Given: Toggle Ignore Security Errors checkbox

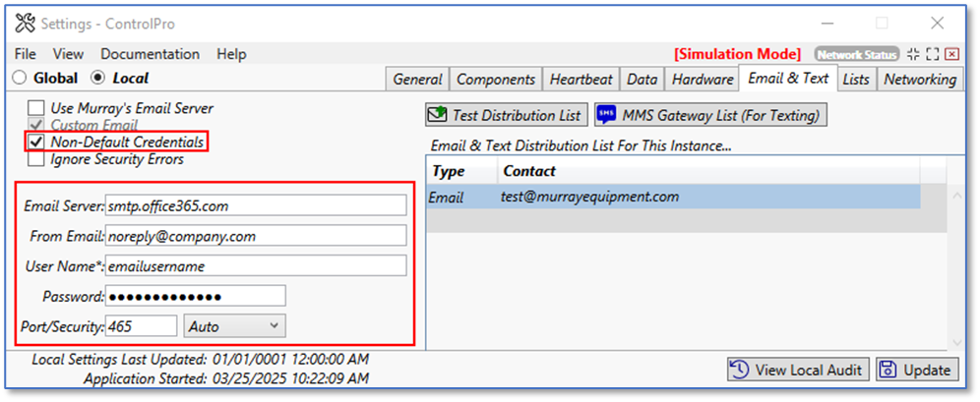Looking at the screenshot, I should click(36, 159).
